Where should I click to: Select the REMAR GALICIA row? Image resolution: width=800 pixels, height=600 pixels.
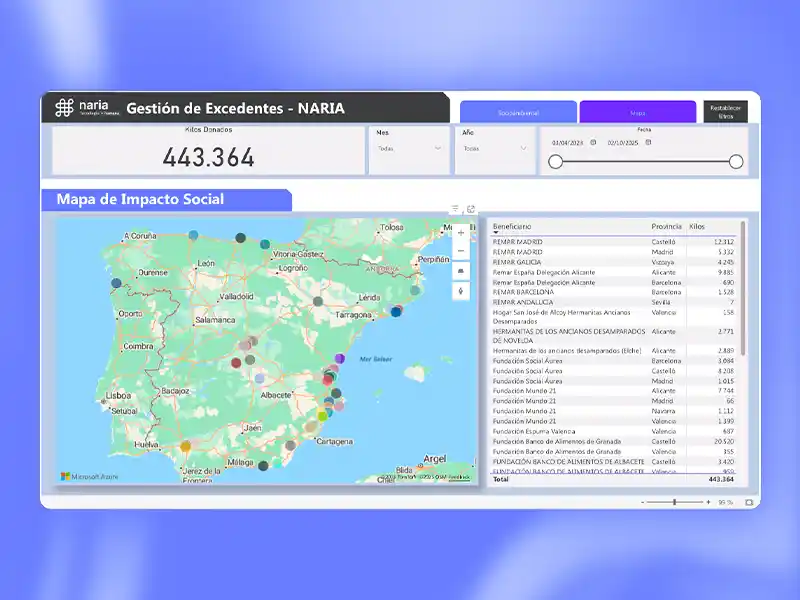pos(613,262)
